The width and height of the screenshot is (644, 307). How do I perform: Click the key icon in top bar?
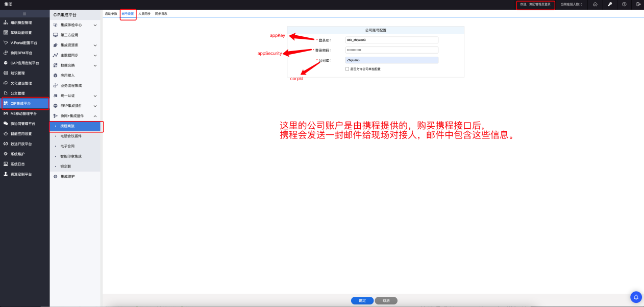[x=610, y=4]
